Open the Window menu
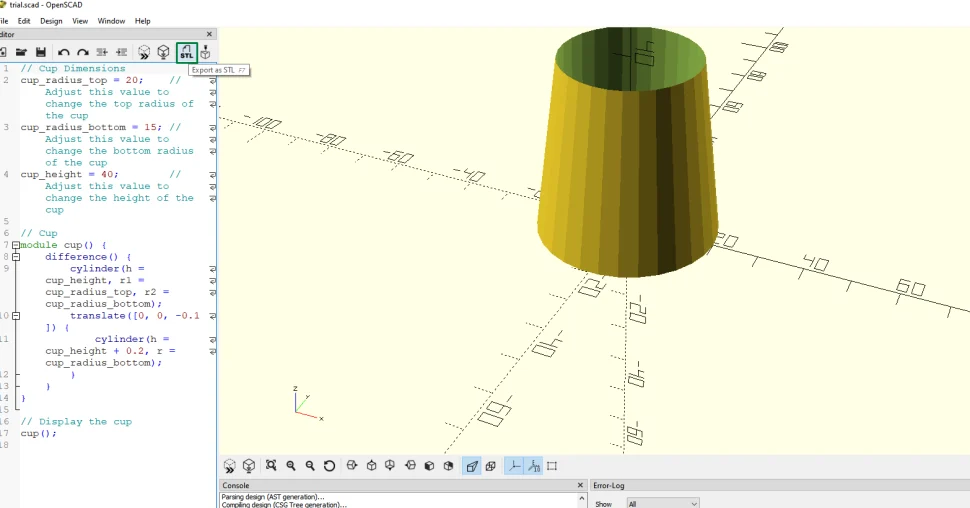This screenshot has height=508, width=970. click(111, 21)
